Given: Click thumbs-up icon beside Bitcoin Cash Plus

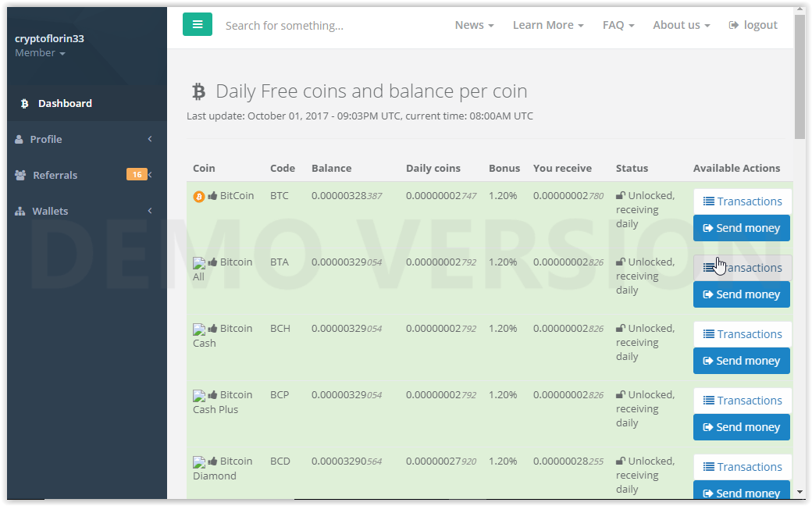Looking at the screenshot, I should tap(212, 394).
